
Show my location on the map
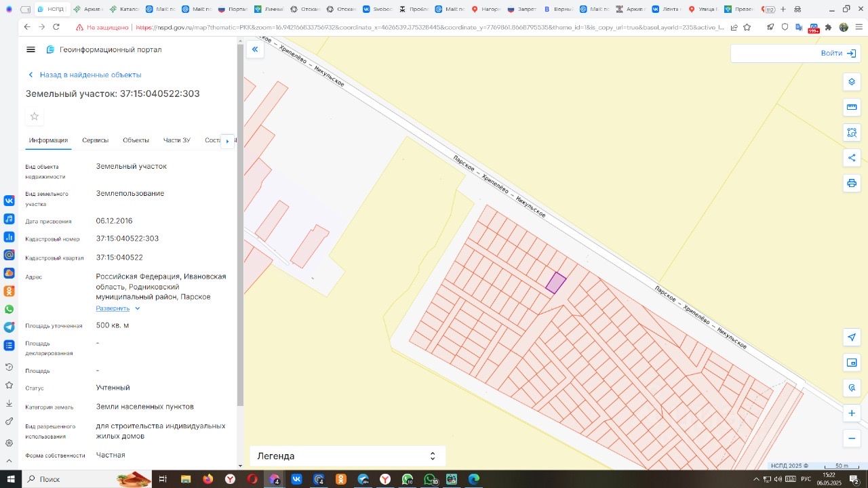(x=852, y=337)
